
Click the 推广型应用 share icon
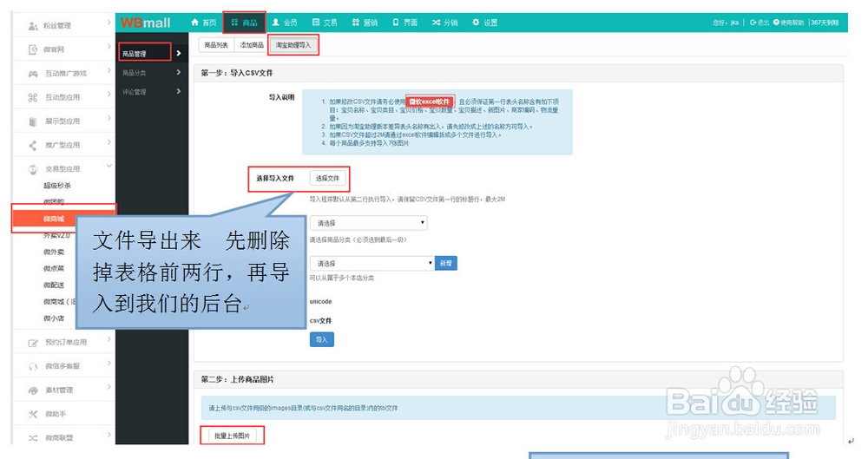pyautogui.click(x=33, y=145)
